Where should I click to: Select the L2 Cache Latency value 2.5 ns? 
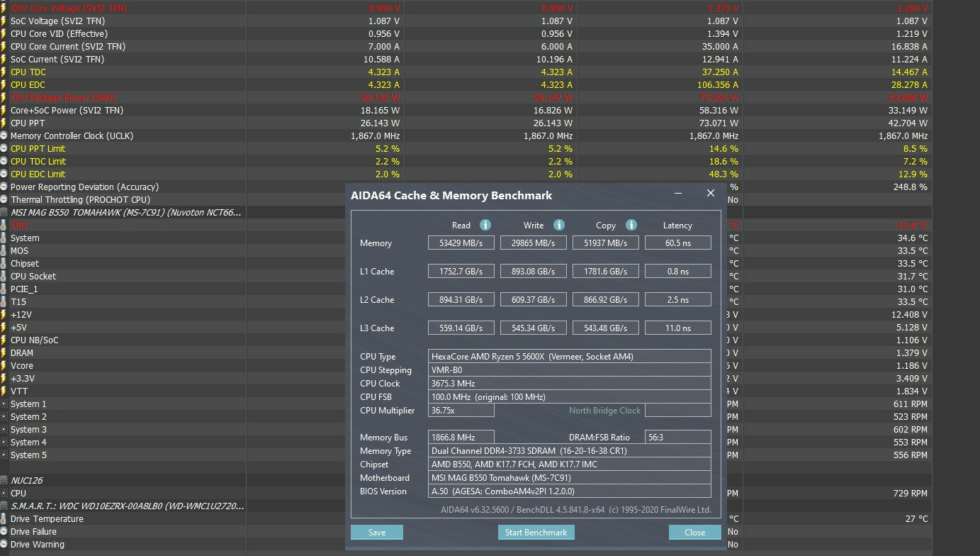coord(678,300)
